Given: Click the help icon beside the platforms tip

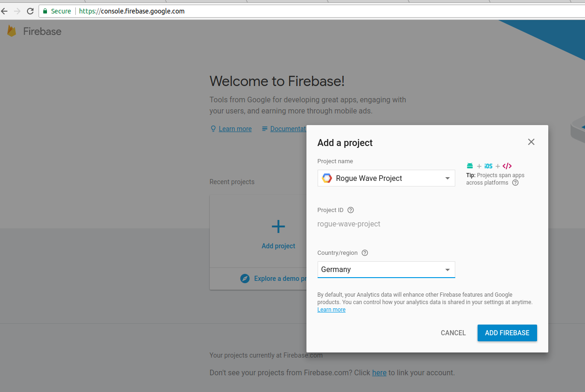Looking at the screenshot, I should pyautogui.click(x=515, y=183).
